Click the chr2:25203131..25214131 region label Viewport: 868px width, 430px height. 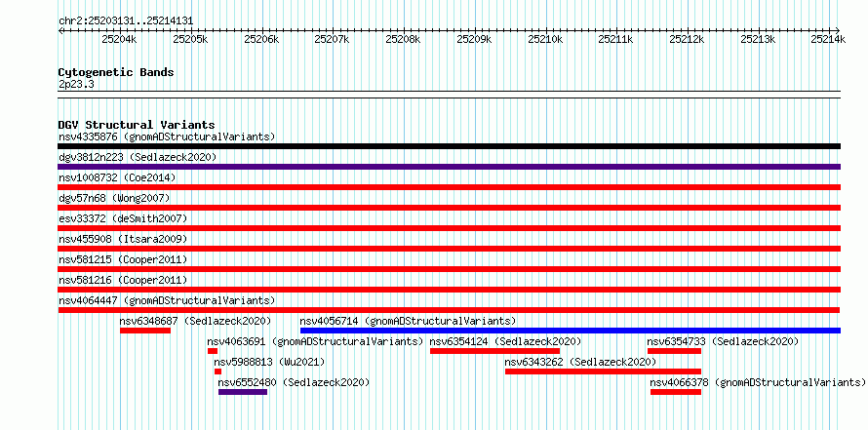pos(126,21)
